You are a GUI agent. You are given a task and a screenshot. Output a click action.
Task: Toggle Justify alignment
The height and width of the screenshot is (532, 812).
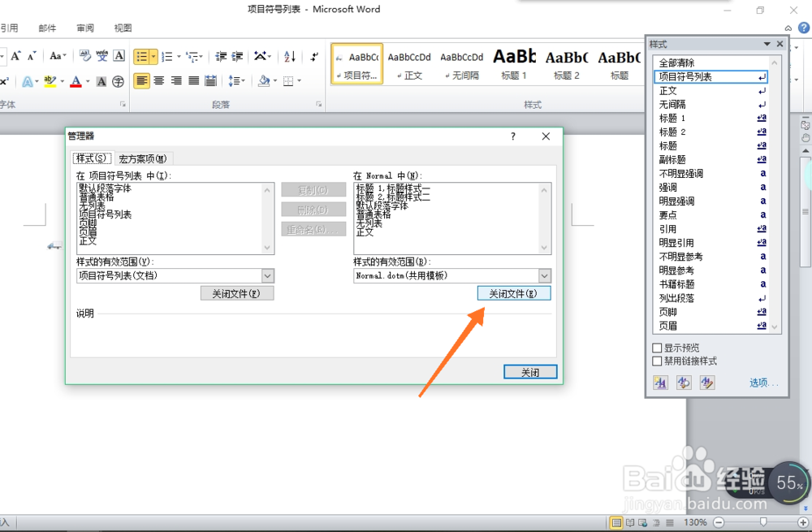(x=194, y=80)
